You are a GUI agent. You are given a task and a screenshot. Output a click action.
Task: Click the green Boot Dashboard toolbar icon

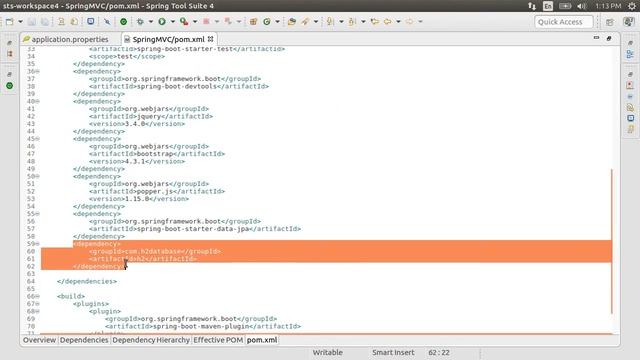click(x=123, y=22)
